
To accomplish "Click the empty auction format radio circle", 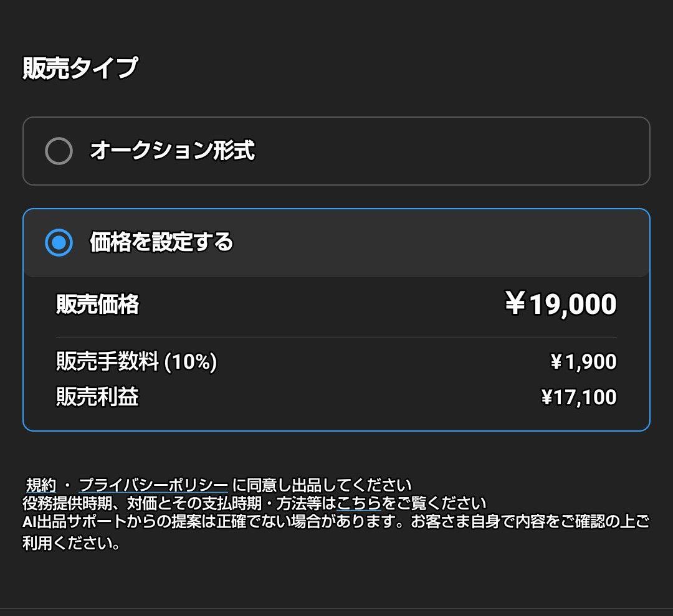I will pyautogui.click(x=60, y=149).
